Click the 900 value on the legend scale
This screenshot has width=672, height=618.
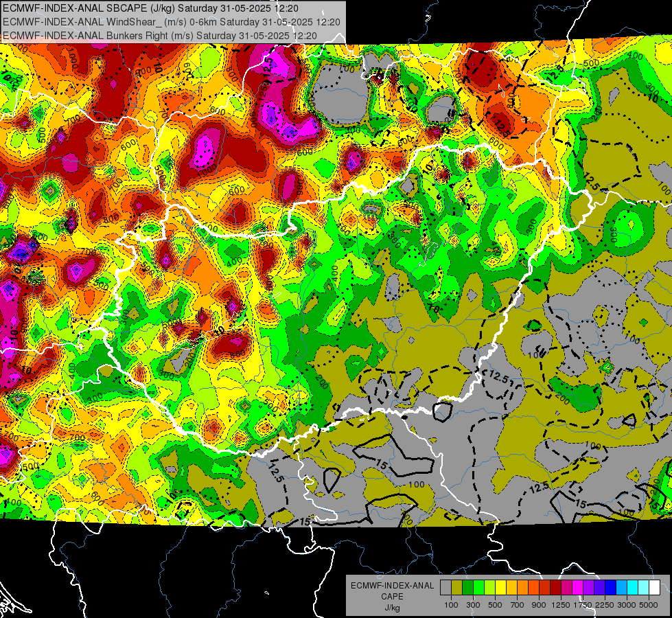(539, 605)
